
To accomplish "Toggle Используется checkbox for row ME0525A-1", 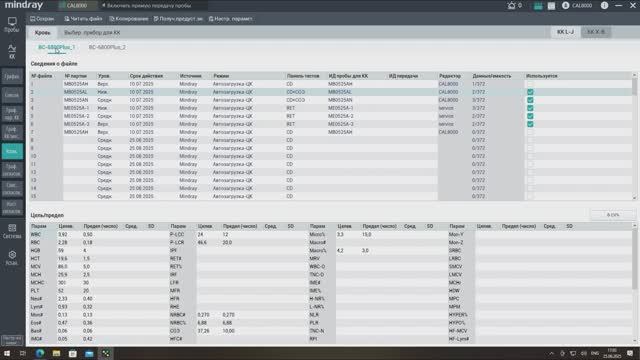I will (x=530, y=108).
